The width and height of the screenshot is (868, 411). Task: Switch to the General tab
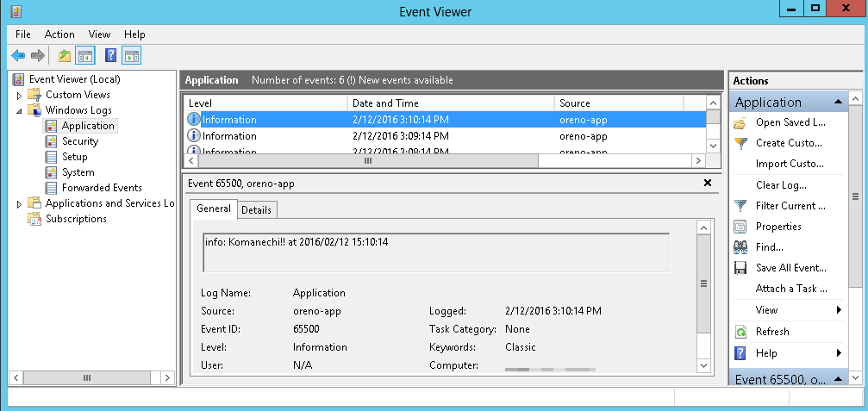click(214, 209)
